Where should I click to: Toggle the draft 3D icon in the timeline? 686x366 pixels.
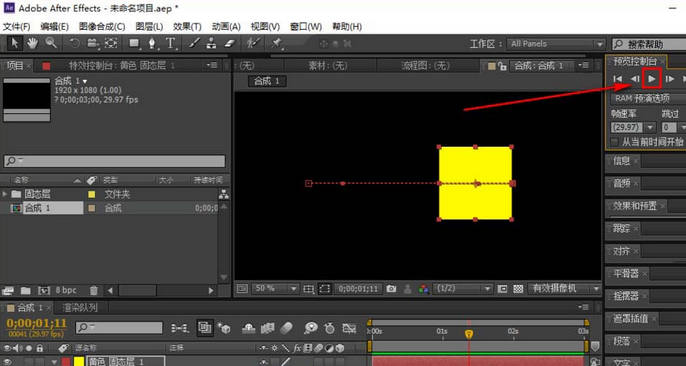[224, 328]
